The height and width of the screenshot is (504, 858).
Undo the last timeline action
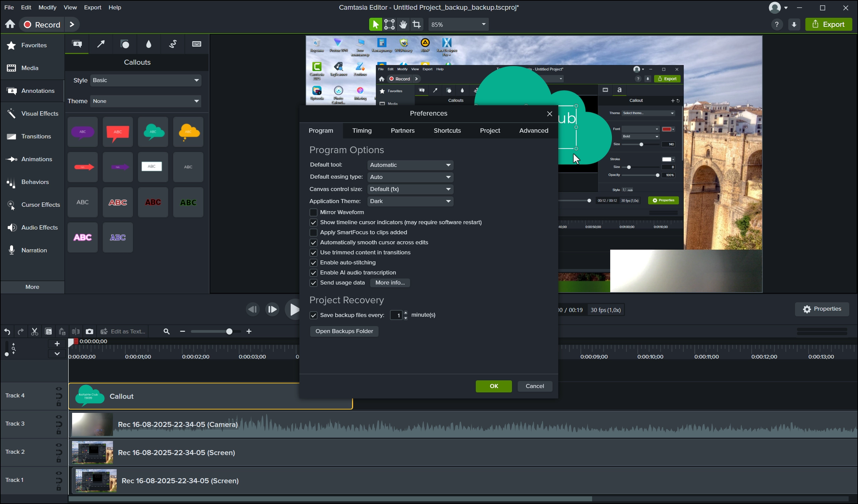(x=7, y=331)
